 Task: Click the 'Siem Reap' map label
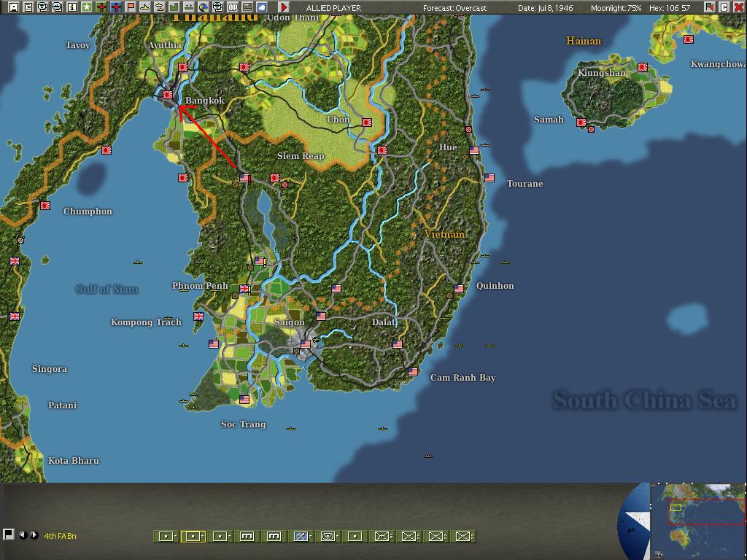[301, 156]
